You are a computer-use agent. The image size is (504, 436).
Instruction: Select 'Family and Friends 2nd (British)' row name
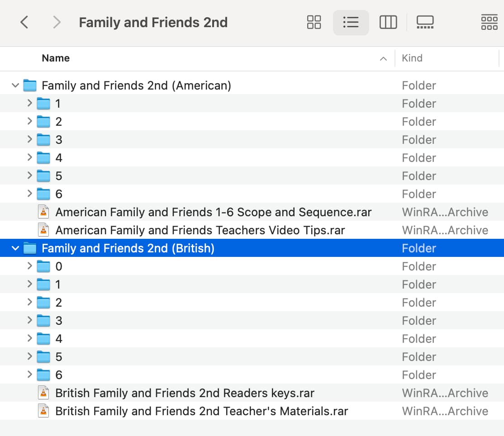[128, 248]
